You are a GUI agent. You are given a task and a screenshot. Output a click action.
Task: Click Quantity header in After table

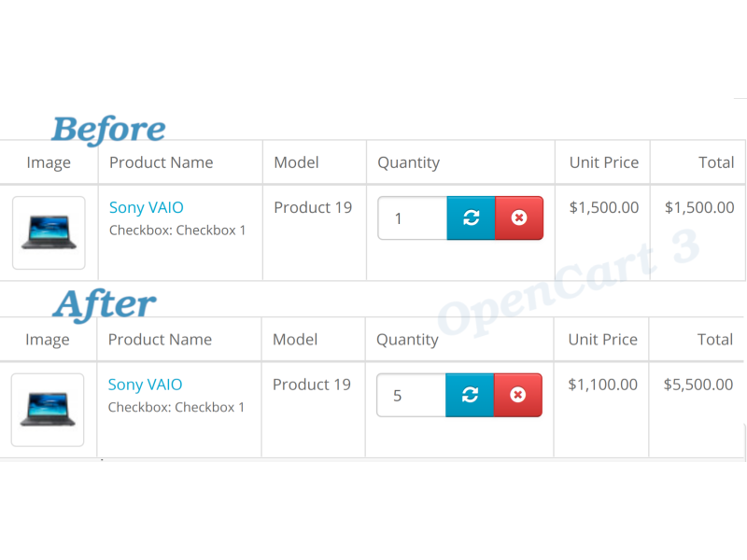point(407,340)
